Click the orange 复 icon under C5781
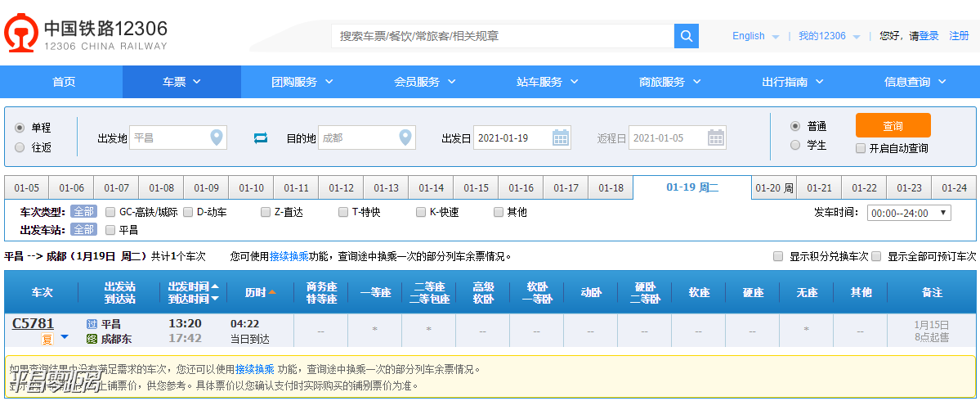The image size is (980, 401). click(x=47, y=339)
